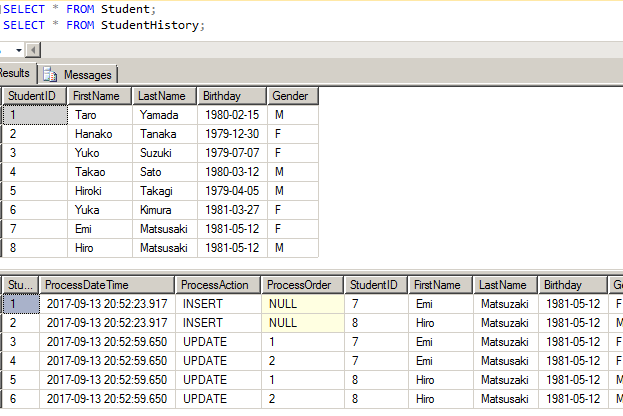Image resolution: width=623 pixels, height=416 pixels.
Task: Select the 'Yuka' first name cell
Action: (100, 210)
